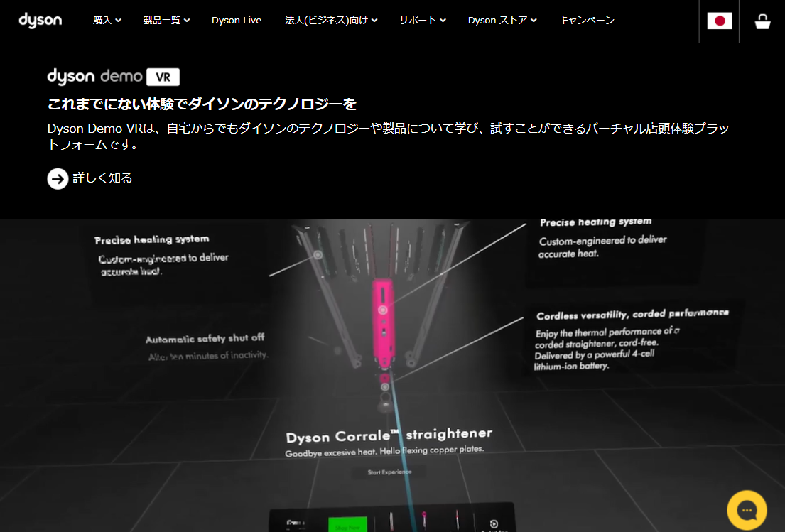Click 'Dyson Corrale™ straightener' title text
Viewport: 785px width, 532px height.
tap(389, 435)
